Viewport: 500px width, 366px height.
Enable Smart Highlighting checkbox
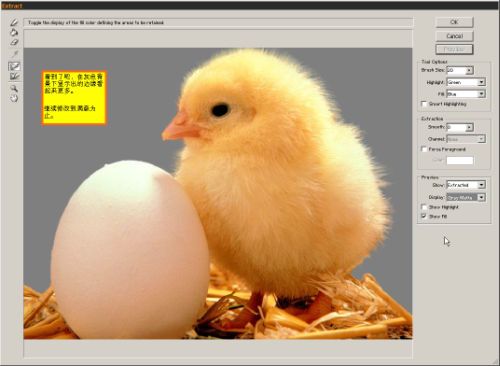(x=424, y=104)
